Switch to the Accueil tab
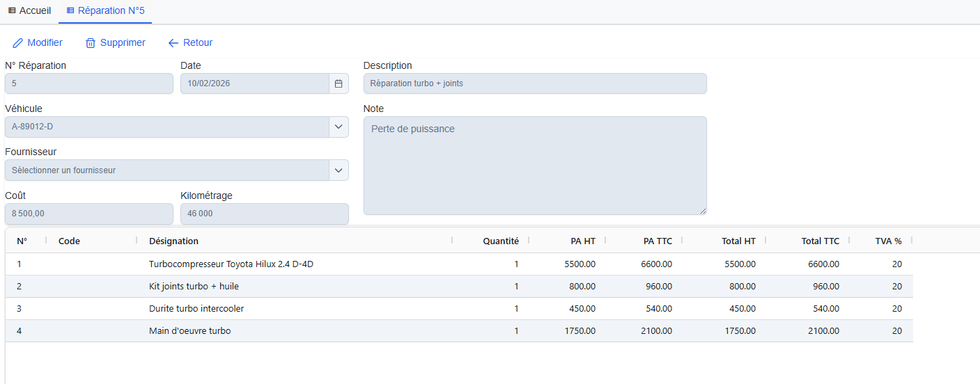The width and height of the screenshot is (980, 384). 35,11
